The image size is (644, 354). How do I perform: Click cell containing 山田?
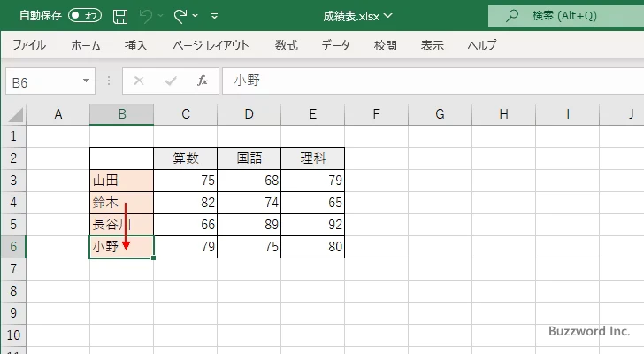tap(121, 181)
